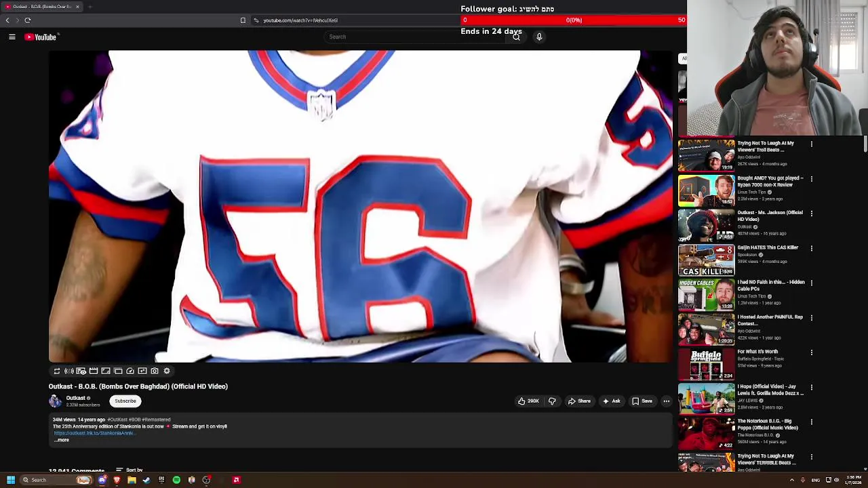Screen dimensions: 868x488
Task: Open the outkast.lnk.to Stankonia link
Action: click(94, 433)
